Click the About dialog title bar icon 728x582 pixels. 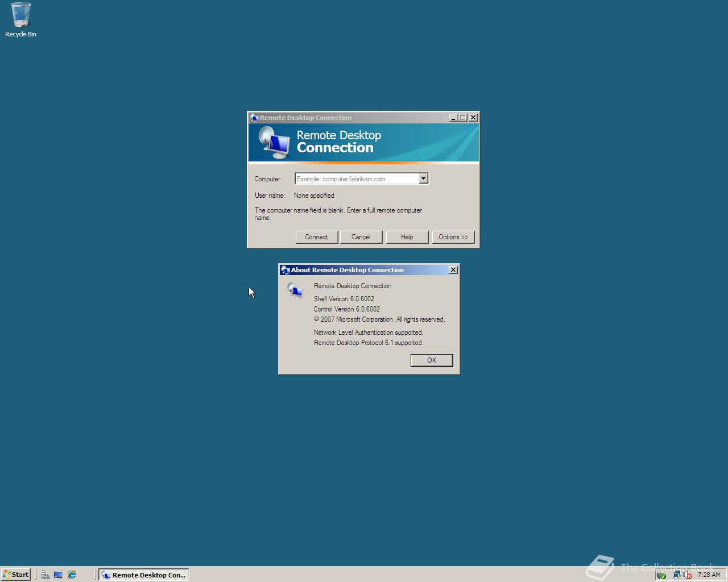286,270
